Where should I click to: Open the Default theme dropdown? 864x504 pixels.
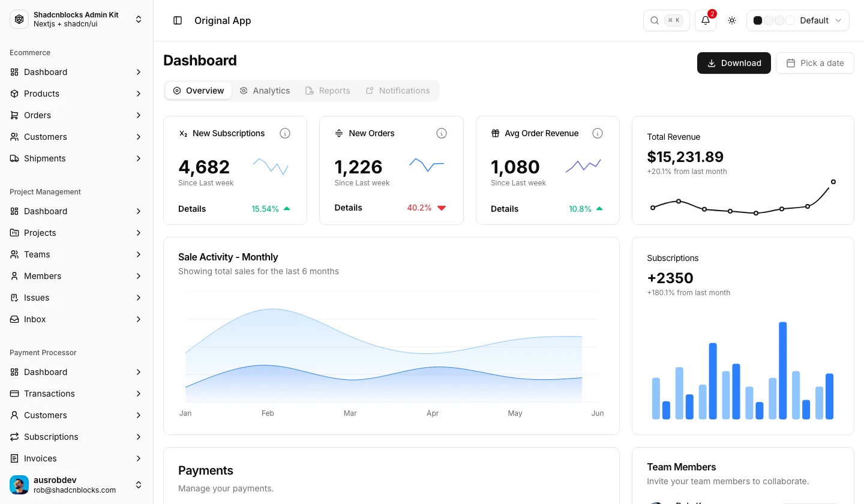(798, 20)
